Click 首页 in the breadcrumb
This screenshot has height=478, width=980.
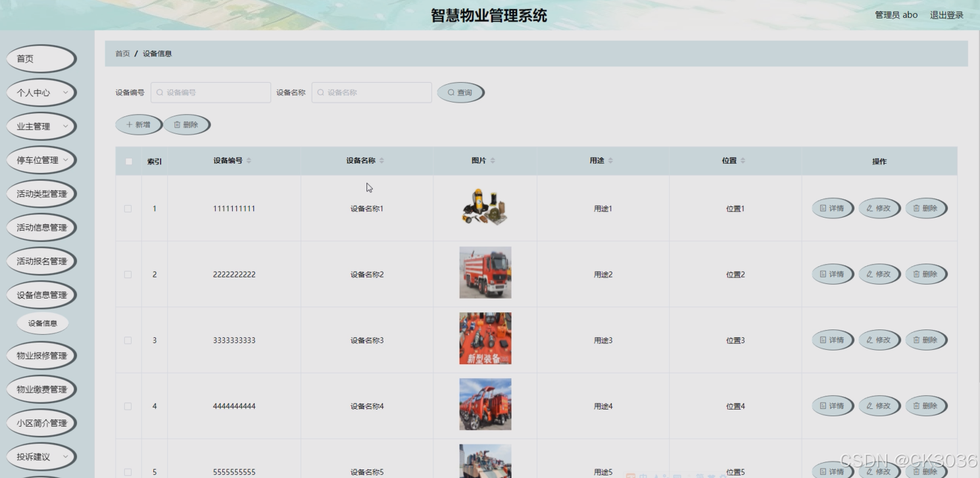pos(122,54)
